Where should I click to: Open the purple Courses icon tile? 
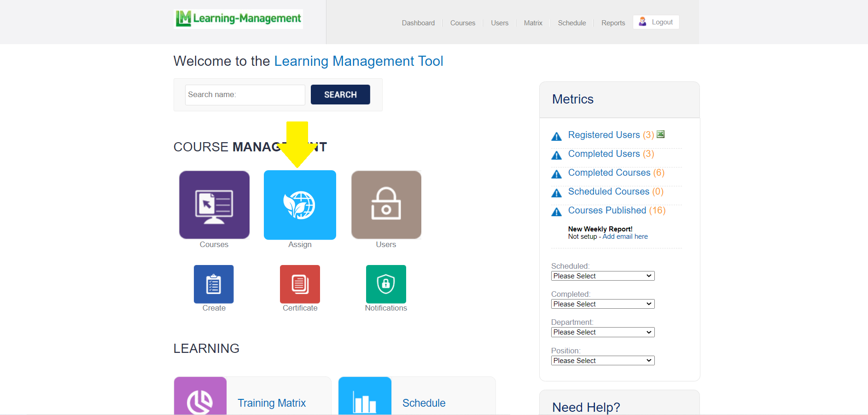(x=214, y=205)
